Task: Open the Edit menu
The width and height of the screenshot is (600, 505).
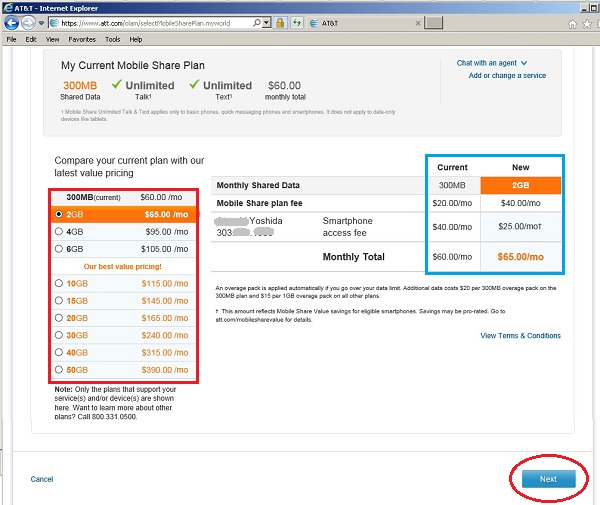Action: 31,39
